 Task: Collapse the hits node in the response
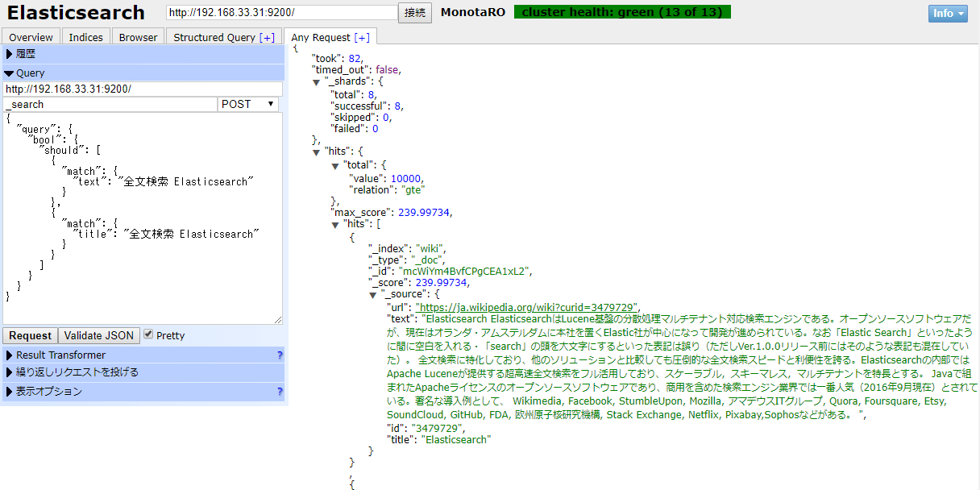pyautogui.click(x=316, y=150)
